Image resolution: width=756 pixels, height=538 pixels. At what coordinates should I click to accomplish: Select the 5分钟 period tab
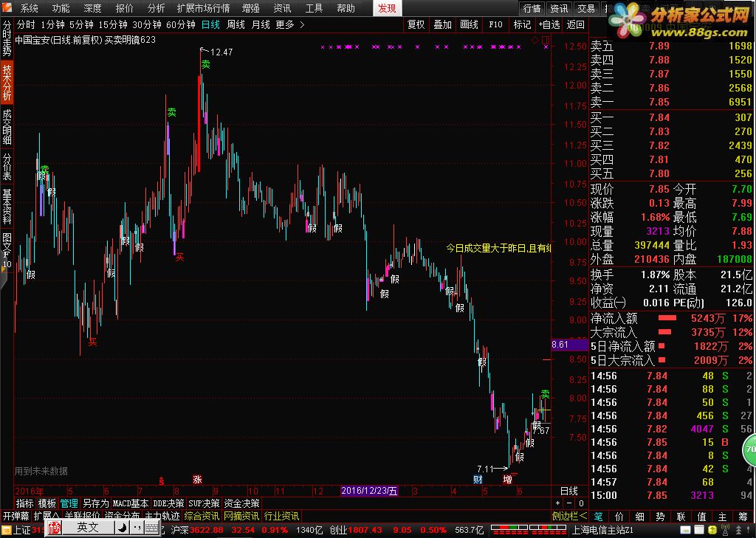[x=81, y=24]
